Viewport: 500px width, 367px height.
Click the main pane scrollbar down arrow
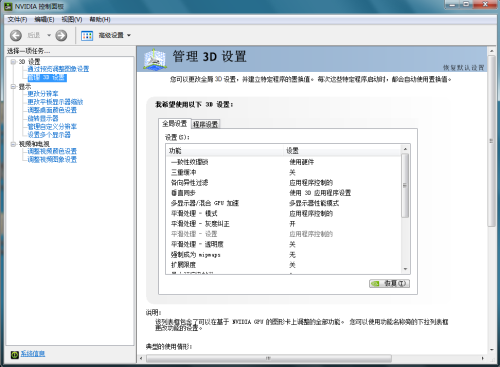pyautogui.click(x=492, y=350)
